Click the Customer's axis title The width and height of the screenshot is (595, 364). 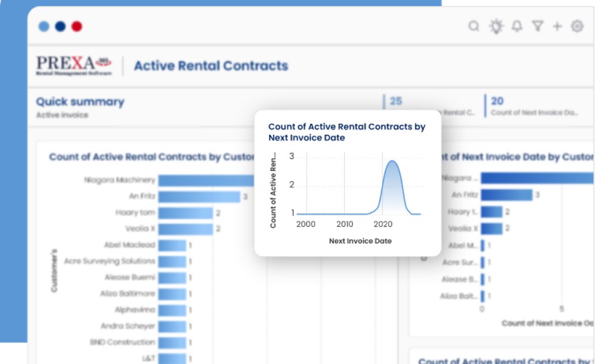click(54, 271)
